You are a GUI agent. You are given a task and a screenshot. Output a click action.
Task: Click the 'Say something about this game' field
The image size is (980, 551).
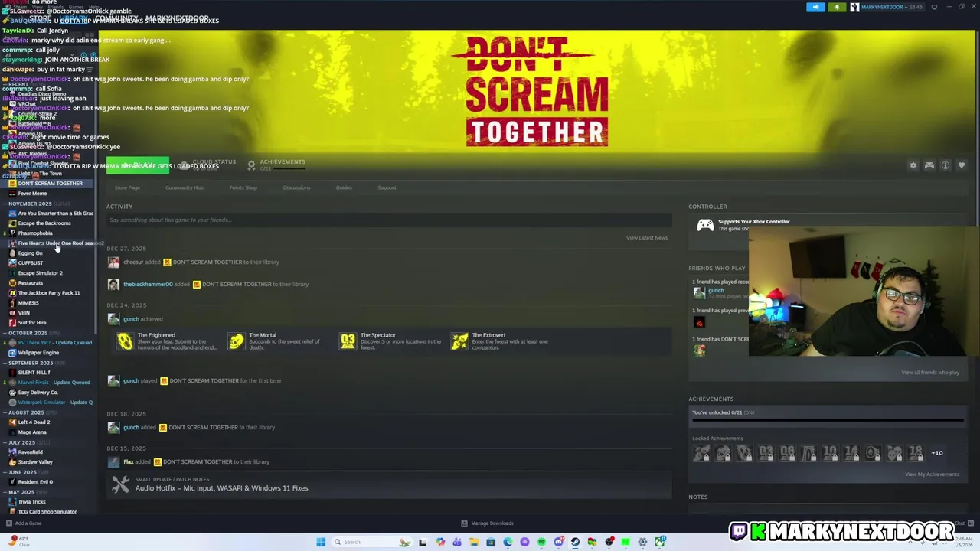[389, 220]
